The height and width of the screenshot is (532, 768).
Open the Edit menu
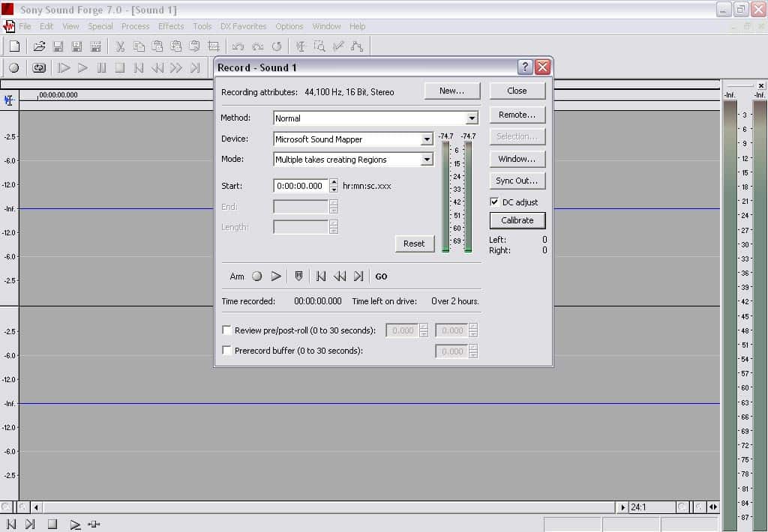tap(46, 26)
